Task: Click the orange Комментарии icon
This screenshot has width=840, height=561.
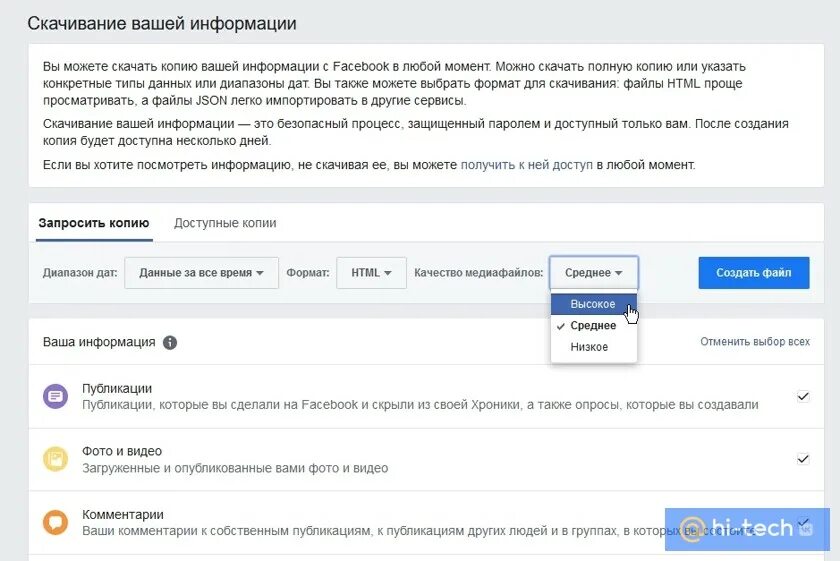Action: coord(55,522)
